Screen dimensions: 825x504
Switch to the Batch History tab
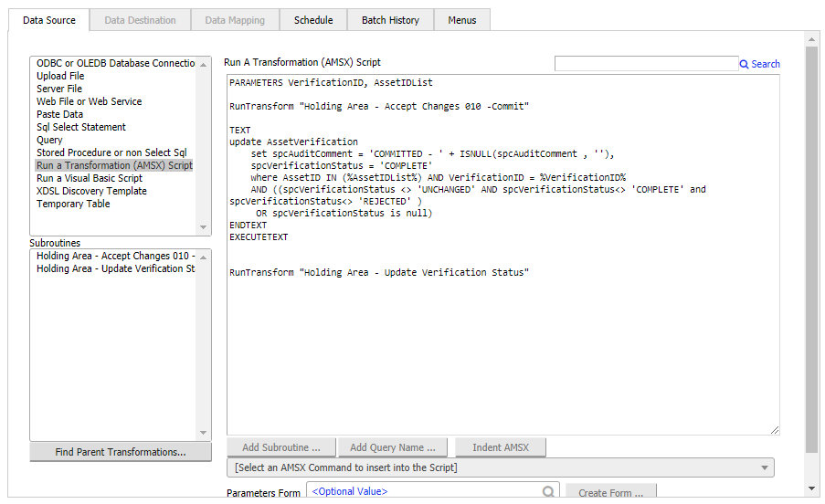390,20
